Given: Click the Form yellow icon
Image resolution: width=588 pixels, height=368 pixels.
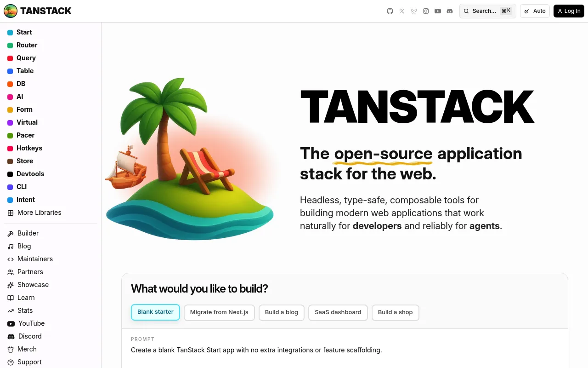Looking at the screenshot, I should coord(10,109).
